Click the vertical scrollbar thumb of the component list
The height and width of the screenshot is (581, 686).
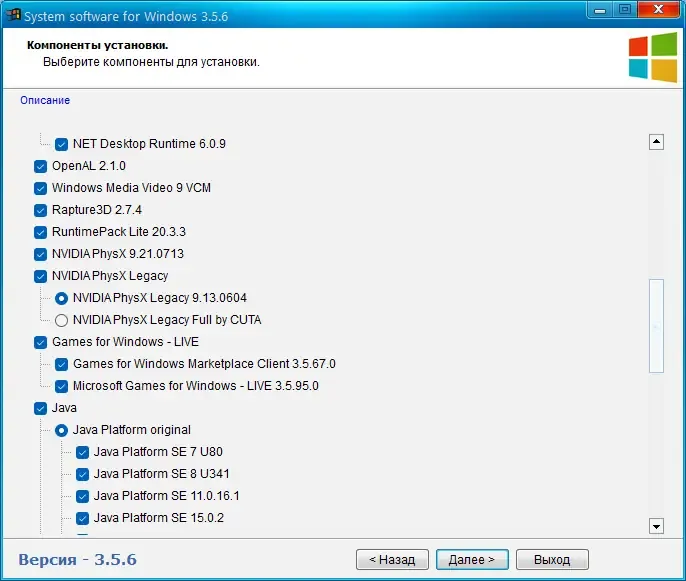[656, 326]
